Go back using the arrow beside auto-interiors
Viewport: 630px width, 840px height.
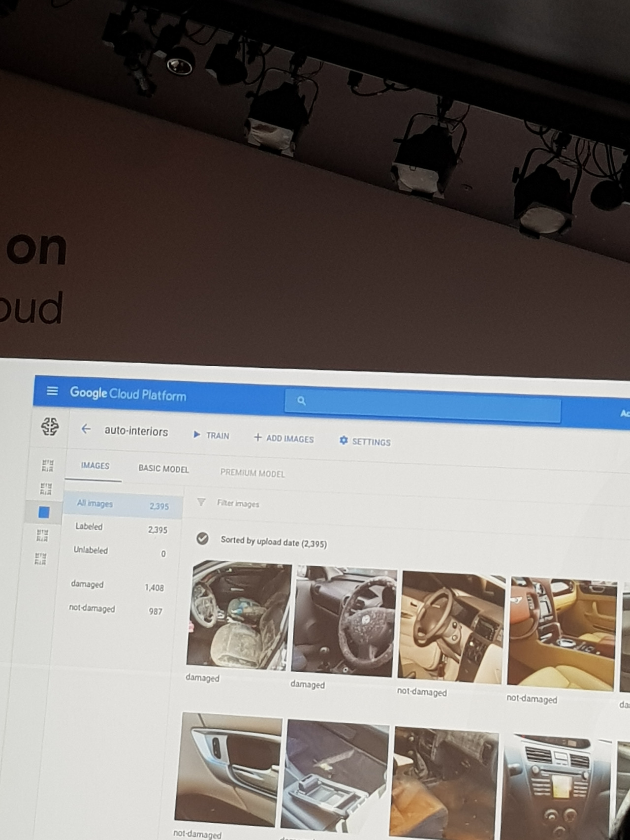pos(86,429)
